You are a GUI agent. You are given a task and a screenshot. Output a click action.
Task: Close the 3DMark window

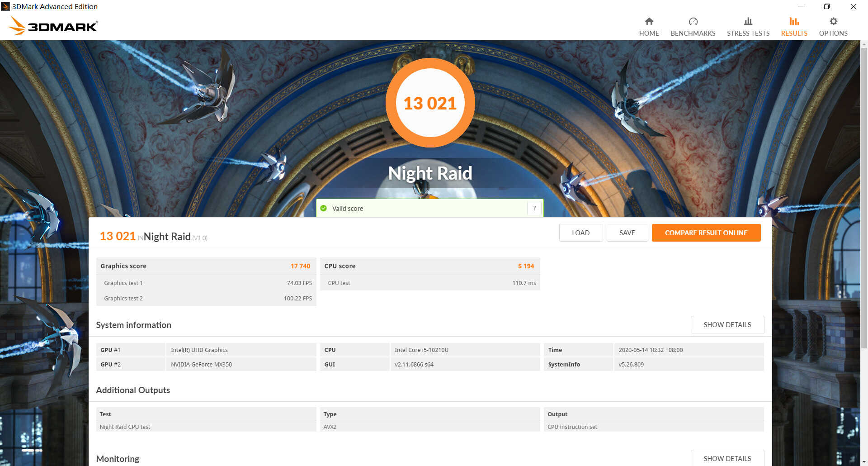[x=854, y=6]
